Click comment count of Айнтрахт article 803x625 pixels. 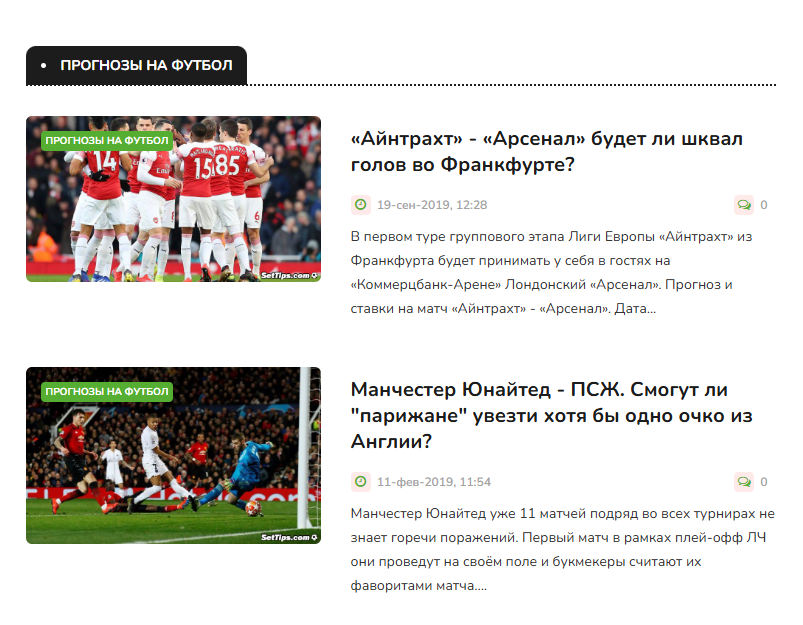764,205
